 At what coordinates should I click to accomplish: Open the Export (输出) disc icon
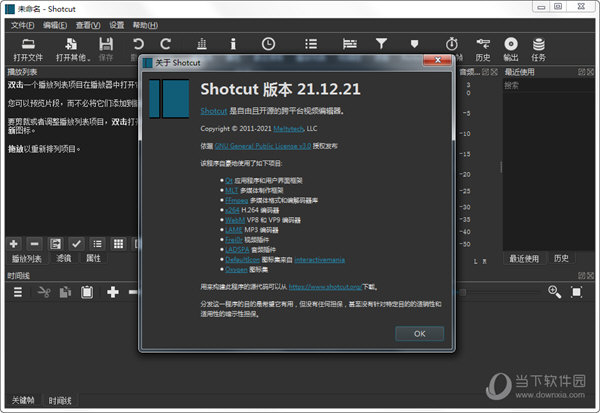coord(511,44)
